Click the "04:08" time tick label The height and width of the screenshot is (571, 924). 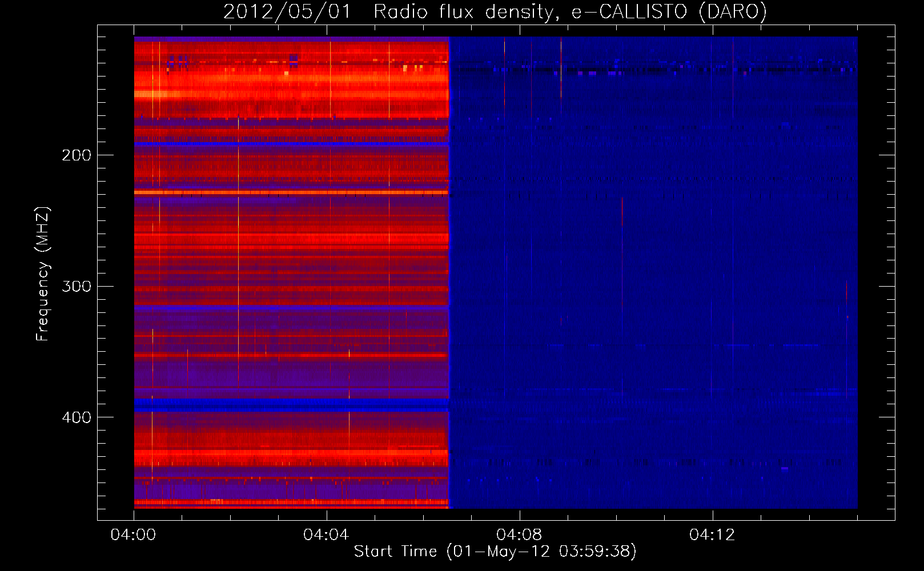coord(519,534)
